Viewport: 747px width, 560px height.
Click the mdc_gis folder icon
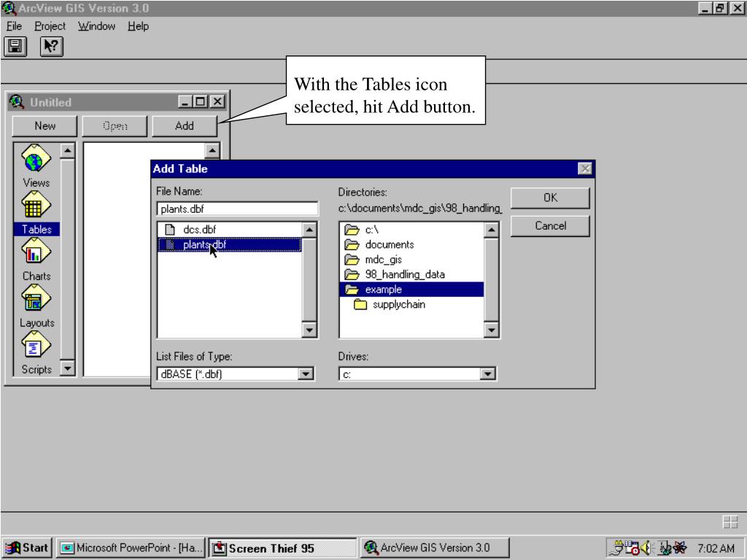click(x=352, y=260)
